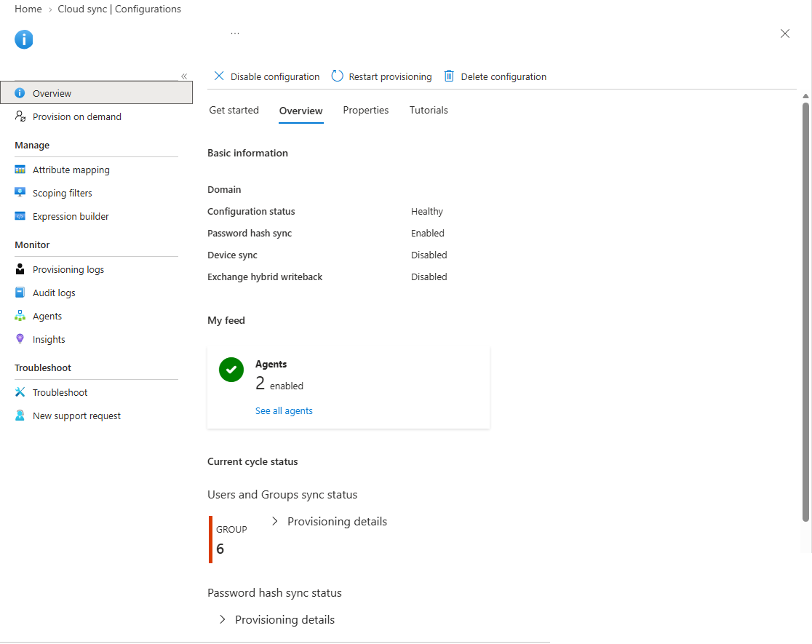Open the Get started tab
Screen dimensions: 812x644
[234, 111]
